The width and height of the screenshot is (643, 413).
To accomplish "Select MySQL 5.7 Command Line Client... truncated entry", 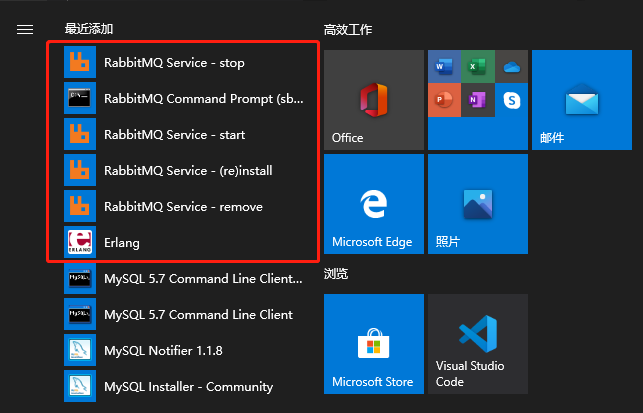I will [203, 279].
